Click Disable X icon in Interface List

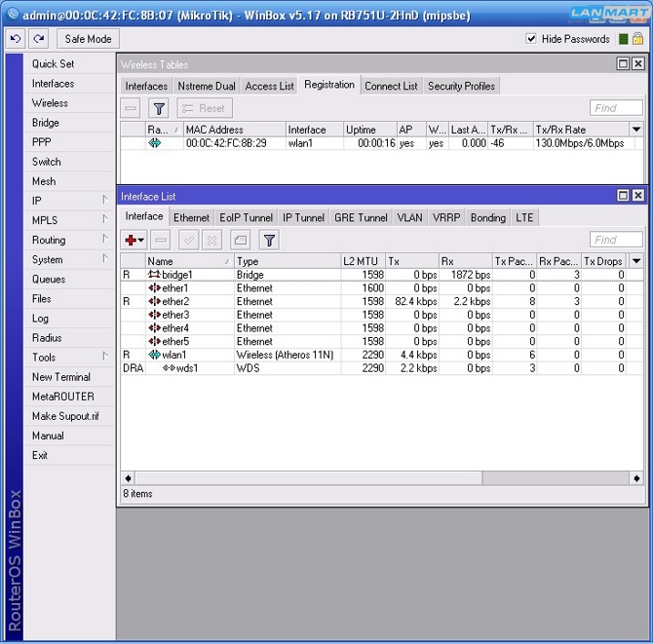tap(211, 241)
